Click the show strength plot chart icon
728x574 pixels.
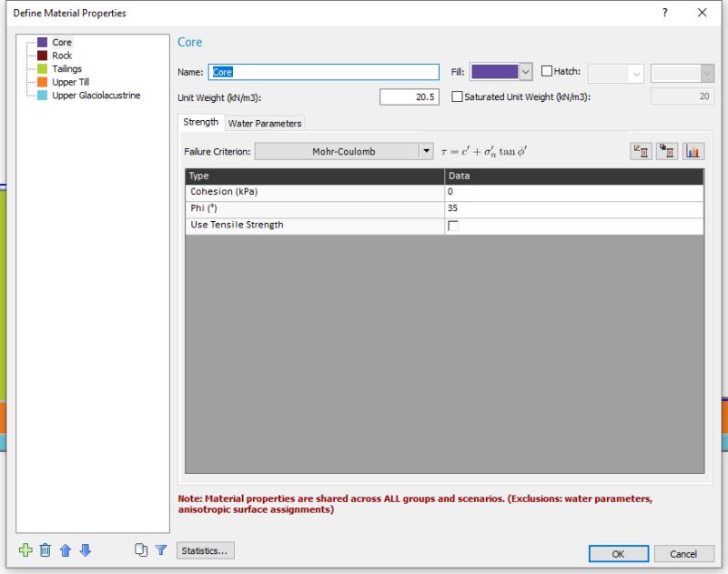[x=693, y=151]
